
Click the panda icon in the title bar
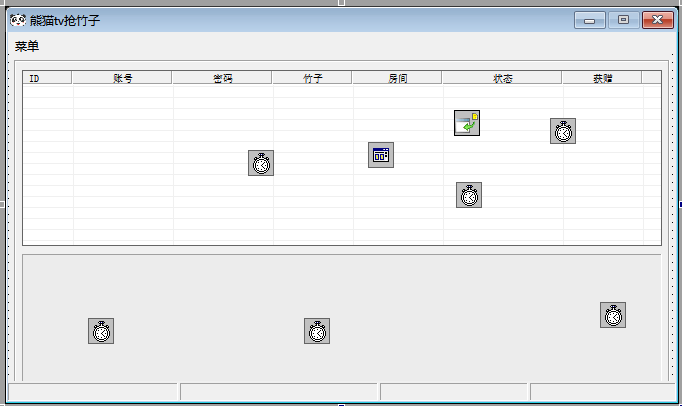click(17, 19)
